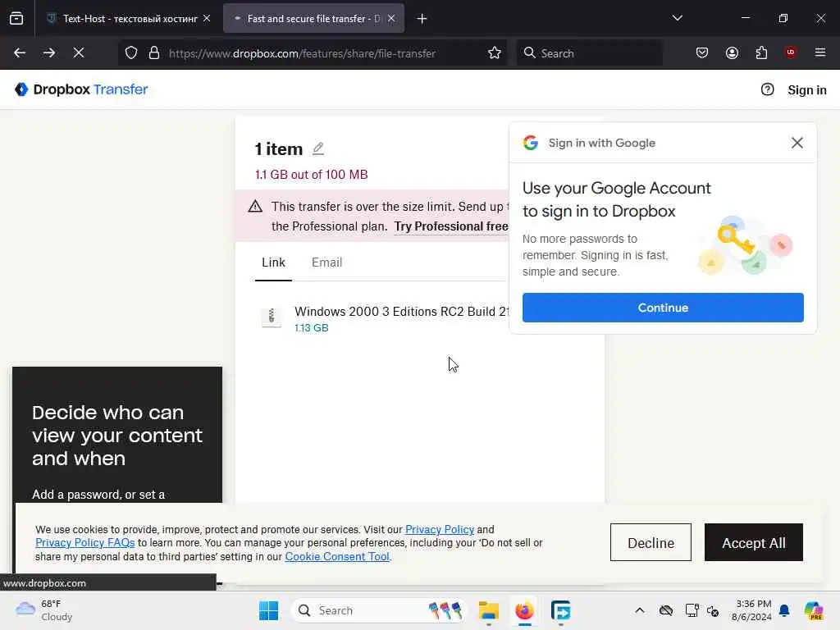The image size is (840, 630).
Task: Click the '1 item' heading
Action: tap(279, 149)
